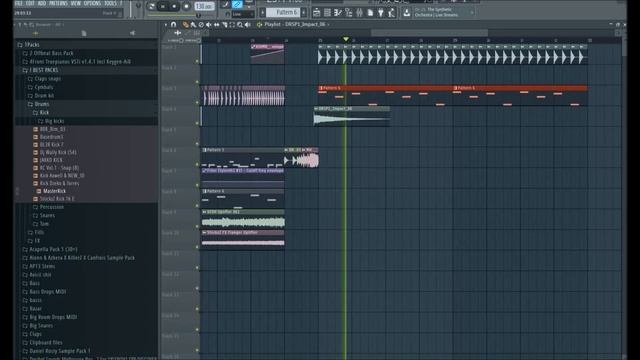The image size is (640, 360).
Task: Toggle the record button
Action: pyautogui.click(x=186, y=6)
